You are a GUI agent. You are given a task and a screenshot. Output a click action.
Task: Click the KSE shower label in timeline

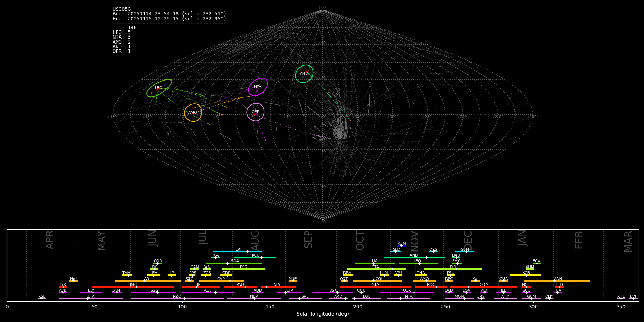pos(42,297)
